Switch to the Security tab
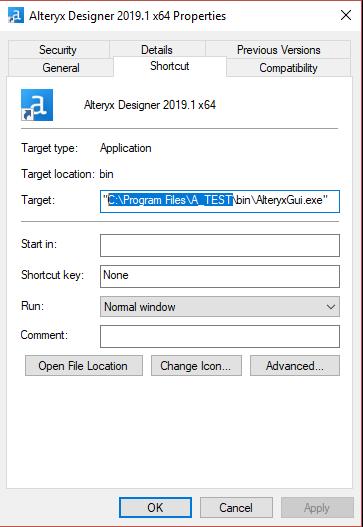The image size is (363, 527). coord(58,50)
